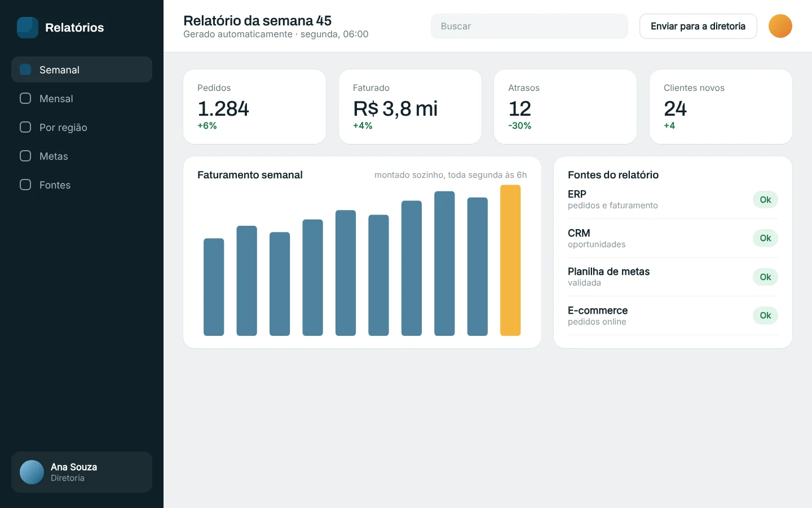Click the Semanal sidebar icon
The width and height of the screenshot is (812, 508).
(25, 69)
